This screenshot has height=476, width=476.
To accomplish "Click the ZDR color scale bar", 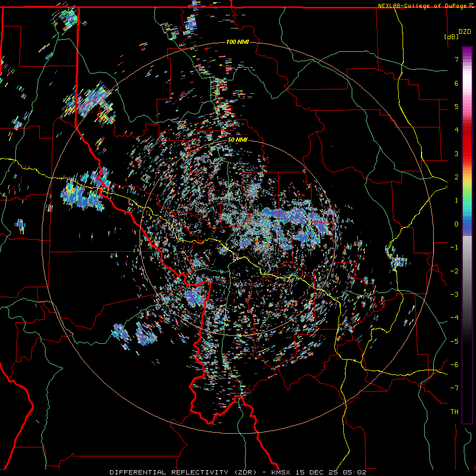I will click(x=467, y=235).
